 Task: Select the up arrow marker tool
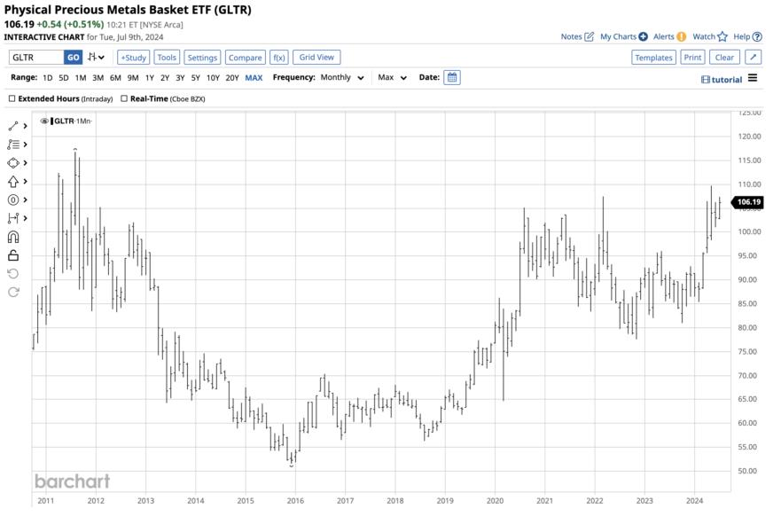tap(13, 181)
